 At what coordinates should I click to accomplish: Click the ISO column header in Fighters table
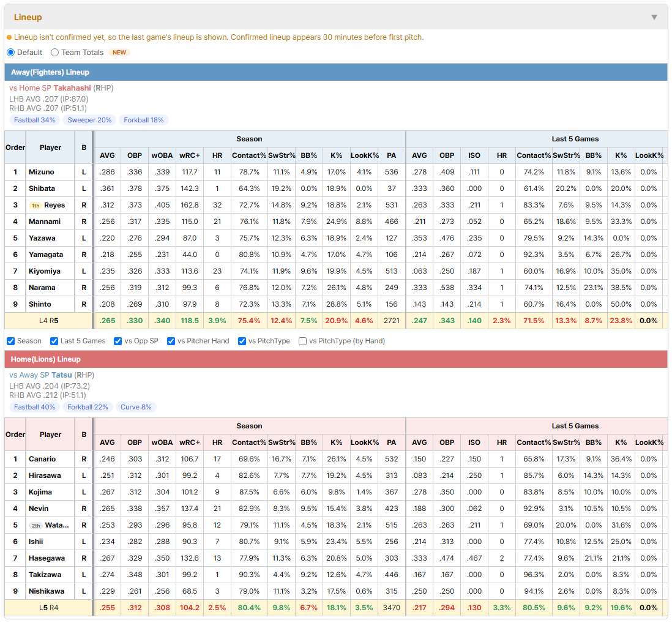tap(474, 155)
